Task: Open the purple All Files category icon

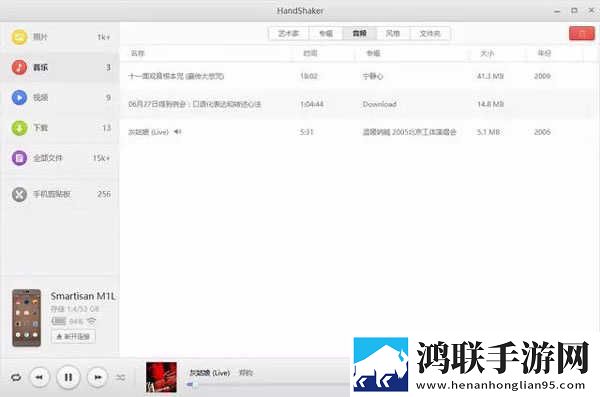Action: pos(19,158)
